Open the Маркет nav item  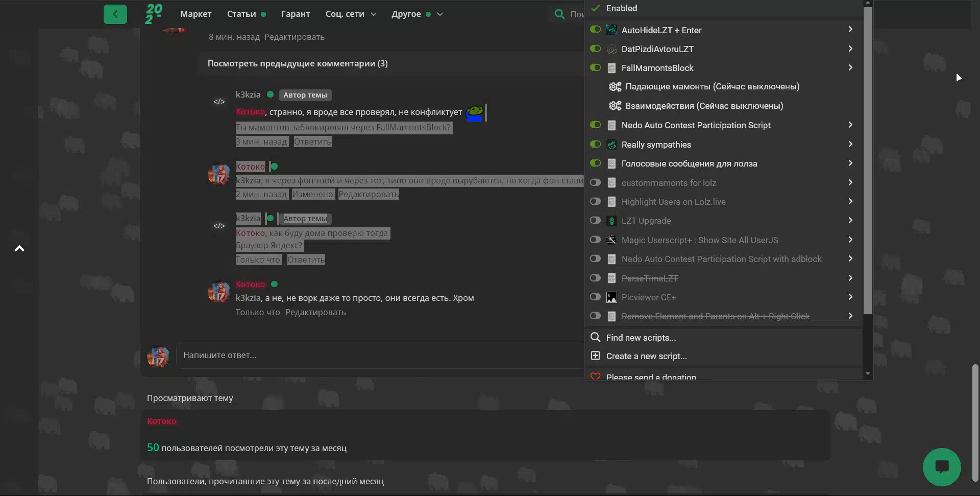pyautogui.click(x=196, y=14)
